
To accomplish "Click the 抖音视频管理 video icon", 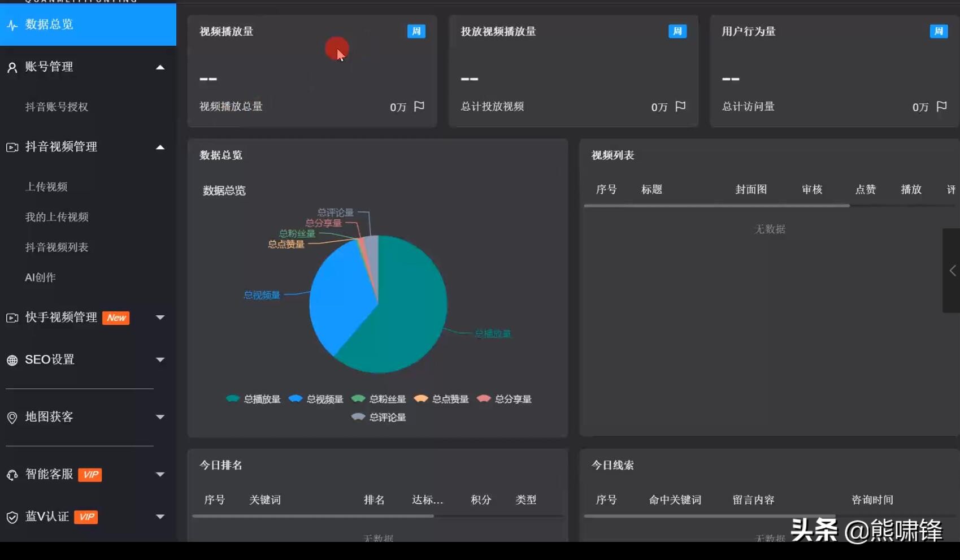I will pyautogui.click(x=12, y=147).
